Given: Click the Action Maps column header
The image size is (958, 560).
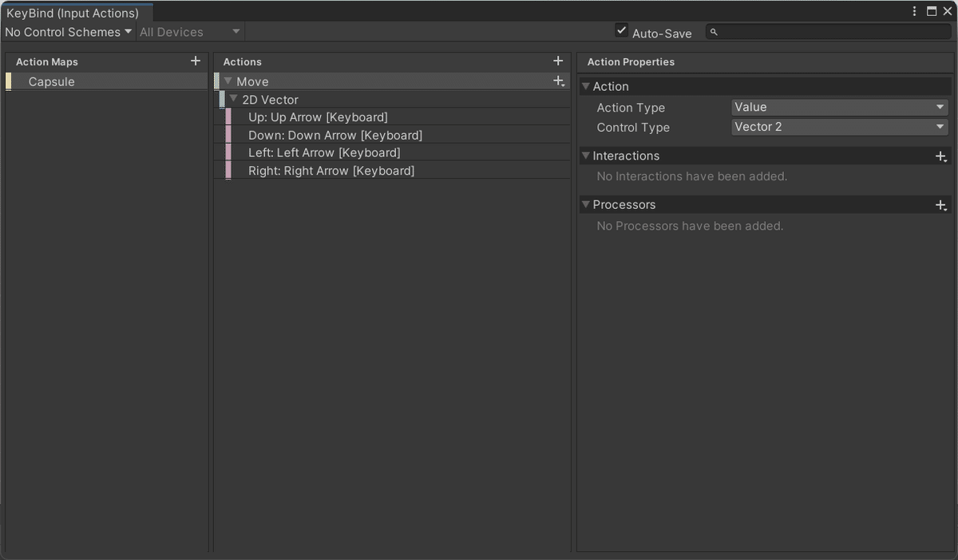Looking at the screenshot, I should click(47, 61).
